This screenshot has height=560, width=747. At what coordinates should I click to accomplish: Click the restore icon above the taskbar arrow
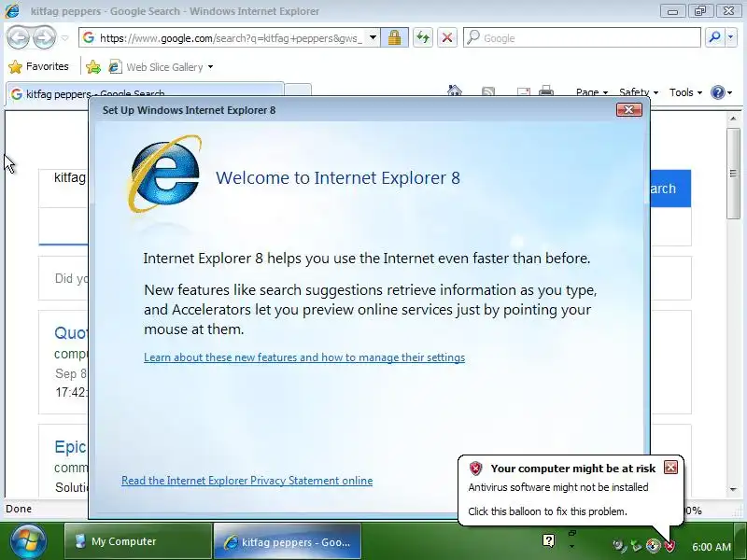point(572,533)
